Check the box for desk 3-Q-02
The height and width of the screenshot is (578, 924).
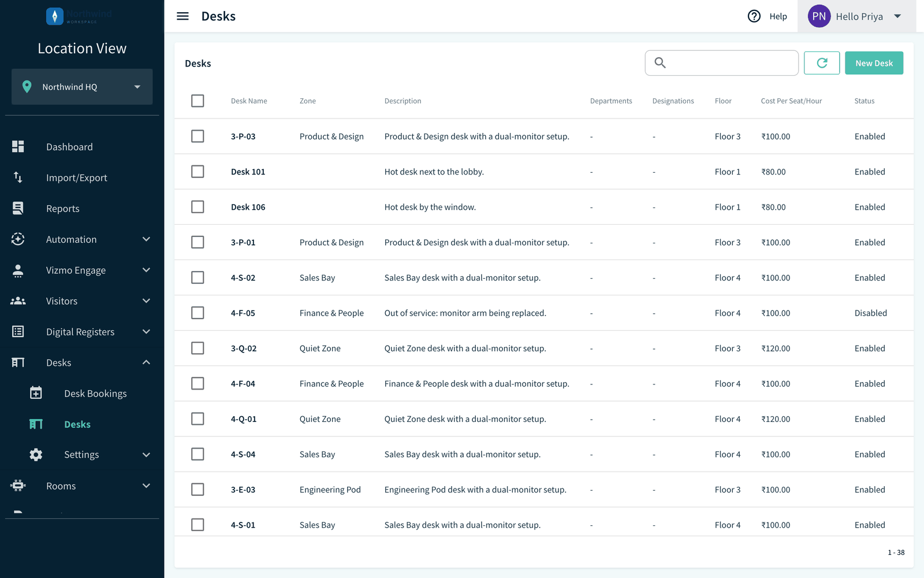tap(198, 348)
